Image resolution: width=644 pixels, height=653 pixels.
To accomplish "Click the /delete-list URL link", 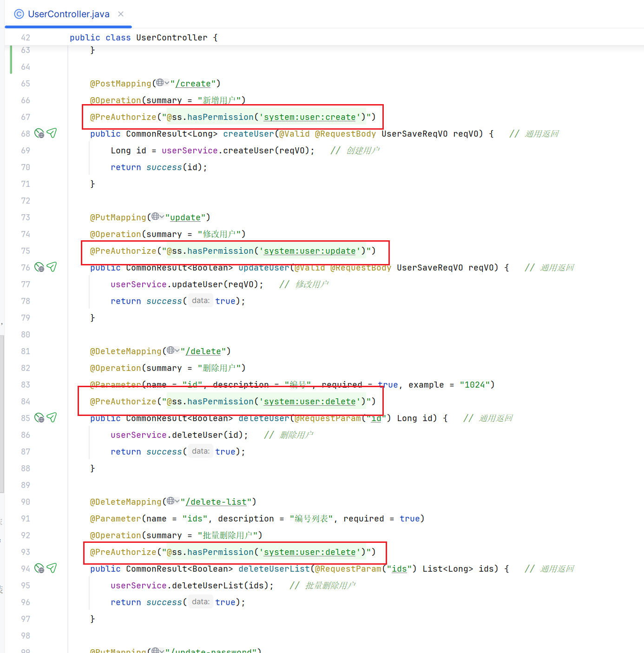I will [x=216, y=502].
